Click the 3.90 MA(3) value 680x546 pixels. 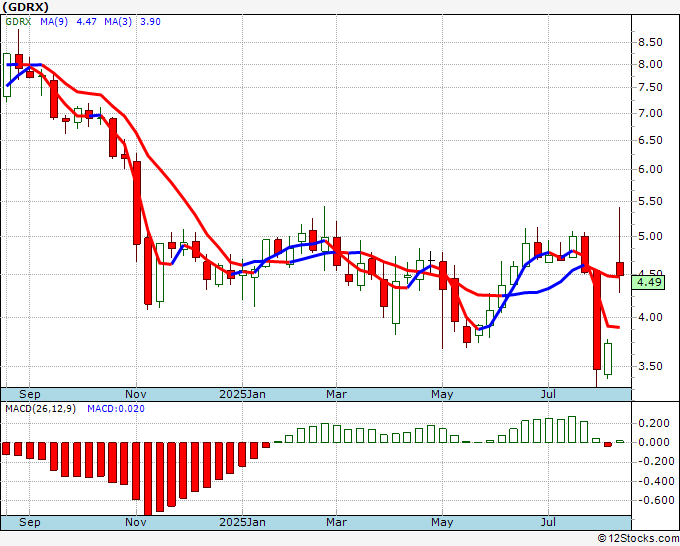[150, 22]
